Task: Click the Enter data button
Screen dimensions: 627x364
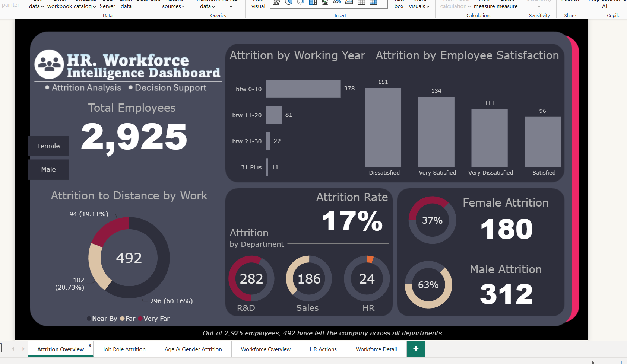Action: [x=126, y=4]
